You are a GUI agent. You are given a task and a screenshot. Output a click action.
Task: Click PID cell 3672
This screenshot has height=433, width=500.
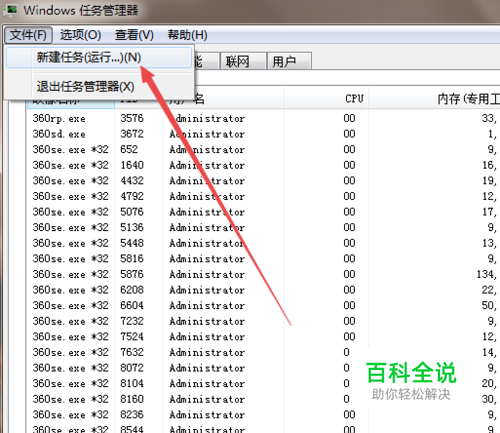[x=132, y=134]
